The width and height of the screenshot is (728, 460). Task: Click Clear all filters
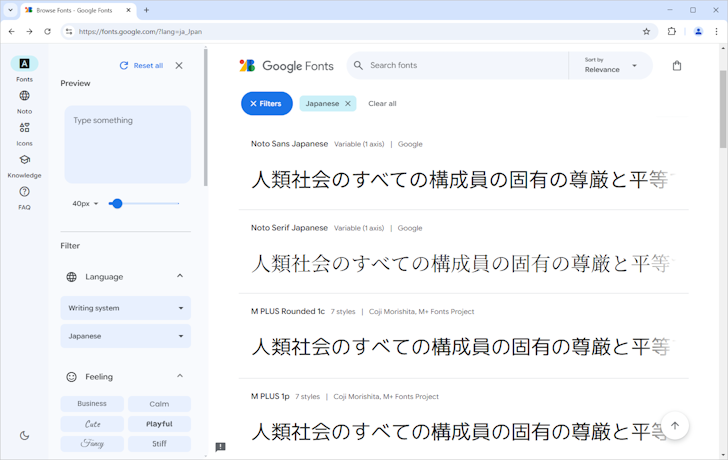tap(382, 104)
